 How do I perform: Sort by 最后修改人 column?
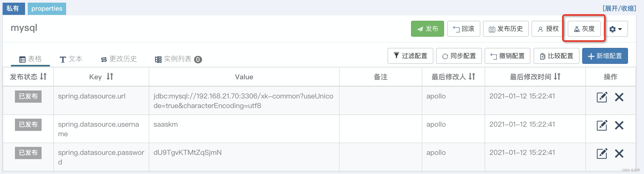click(472, 77)
